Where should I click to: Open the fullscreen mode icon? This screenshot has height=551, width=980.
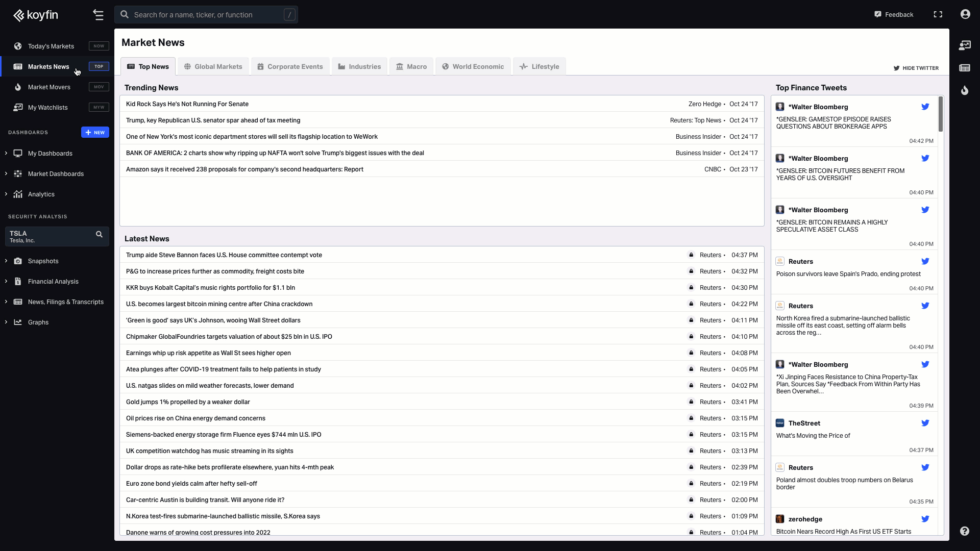[x=938, y=14]
